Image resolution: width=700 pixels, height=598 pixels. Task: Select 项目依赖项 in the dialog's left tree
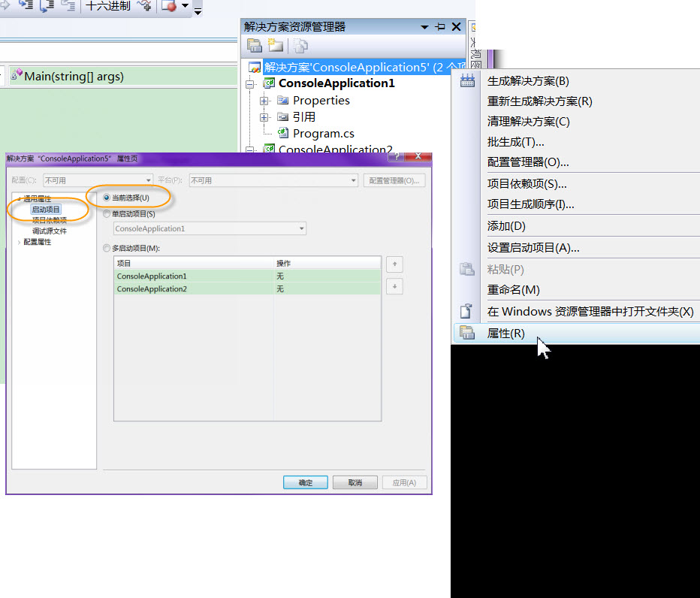tap(50, 220)
